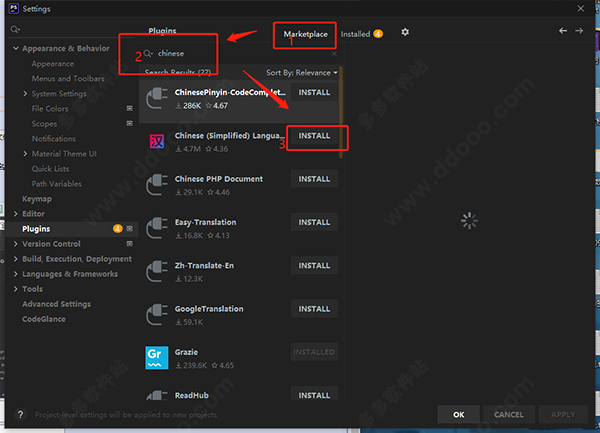Clear the plugin search field

pos(334,54)
